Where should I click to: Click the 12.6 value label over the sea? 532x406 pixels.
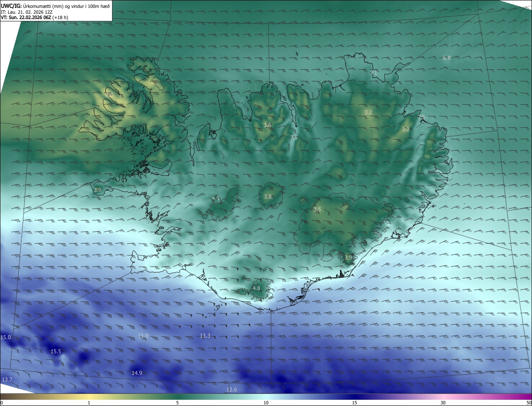click(232, 390)
